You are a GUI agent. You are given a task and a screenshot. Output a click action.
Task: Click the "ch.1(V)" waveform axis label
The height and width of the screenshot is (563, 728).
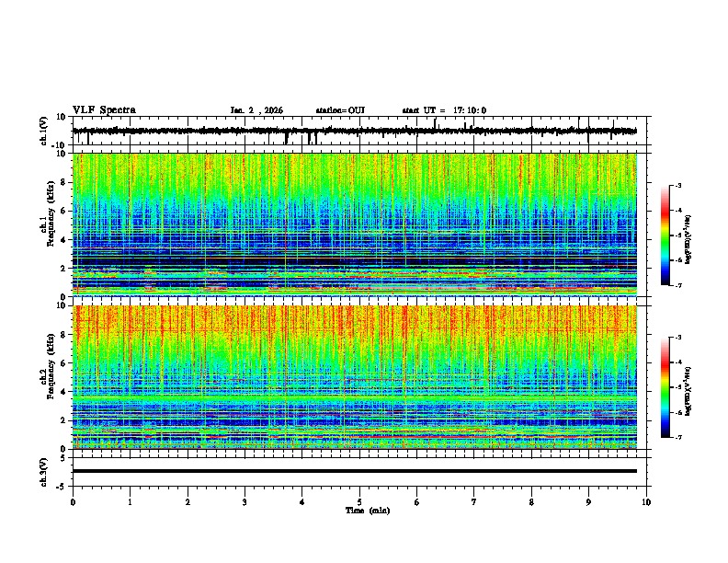[x=44, y=131]
